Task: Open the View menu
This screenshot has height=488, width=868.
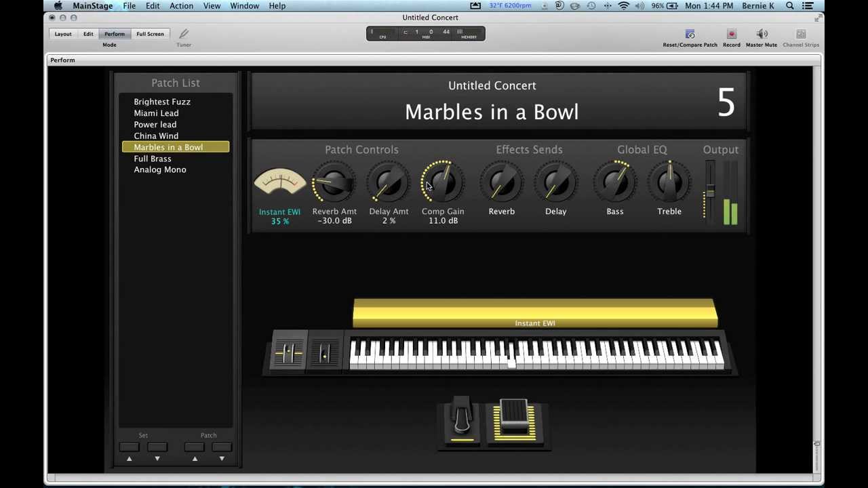Action: (x=212, y=5)
